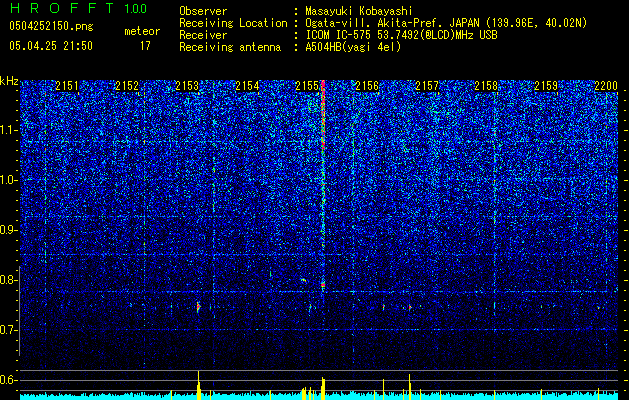Select receiver ICOM IC-575 53.7492 MHz text
Viewport: 629px width, 400px height.
401,35
